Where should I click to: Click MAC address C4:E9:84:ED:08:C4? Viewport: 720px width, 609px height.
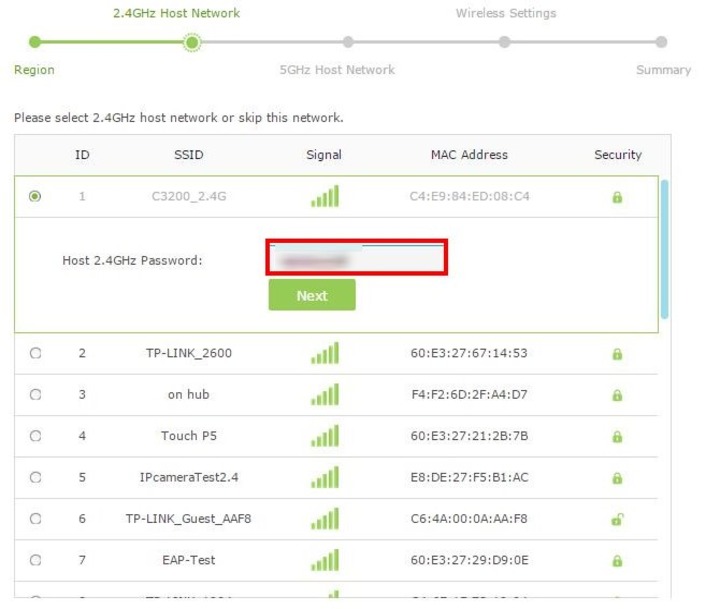pos(469,197)
